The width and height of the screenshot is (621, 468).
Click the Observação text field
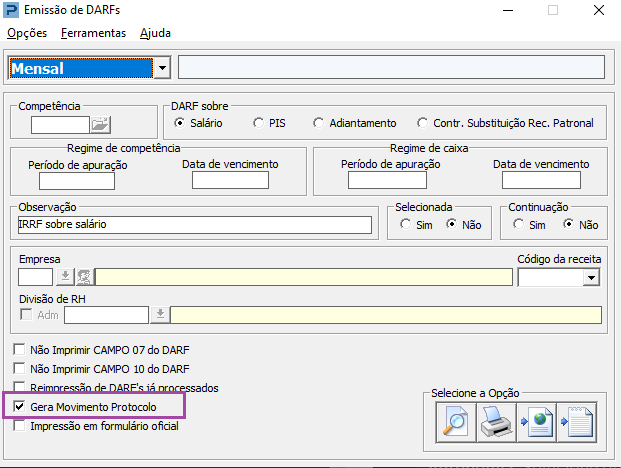pos(200,224)
